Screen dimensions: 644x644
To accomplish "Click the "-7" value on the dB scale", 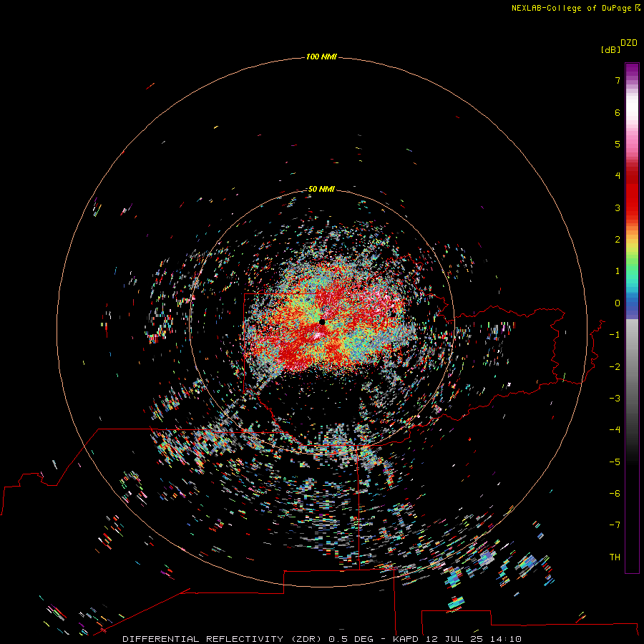I will point(615,525).
